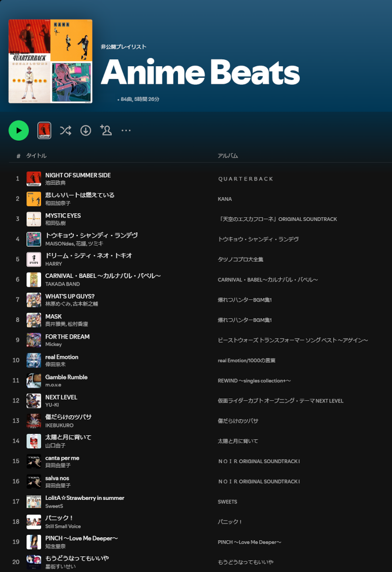Click the MYSTIC EYES album art

(x=33, y=219)
